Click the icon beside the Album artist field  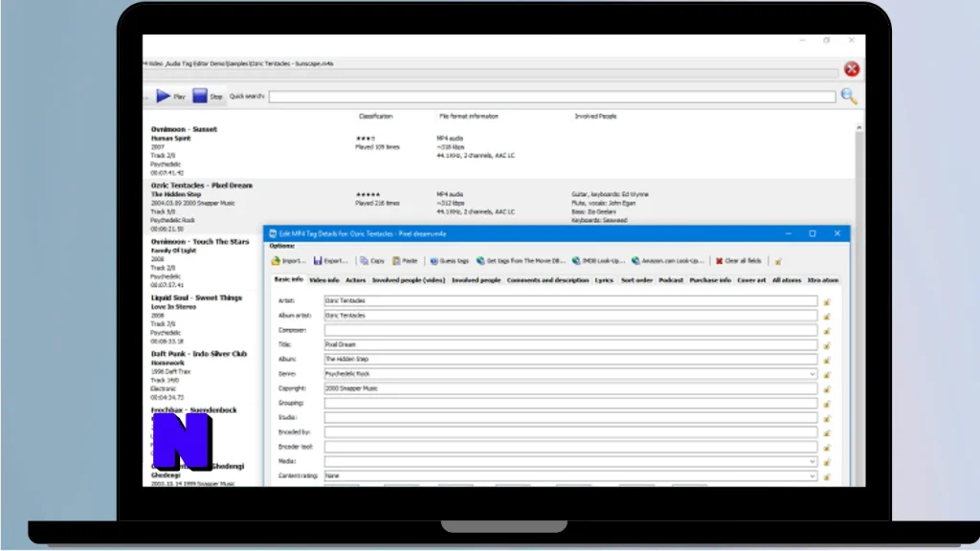click(827, 316)
